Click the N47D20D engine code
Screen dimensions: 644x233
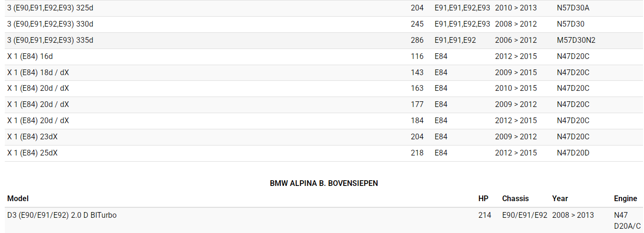[573, 153]
